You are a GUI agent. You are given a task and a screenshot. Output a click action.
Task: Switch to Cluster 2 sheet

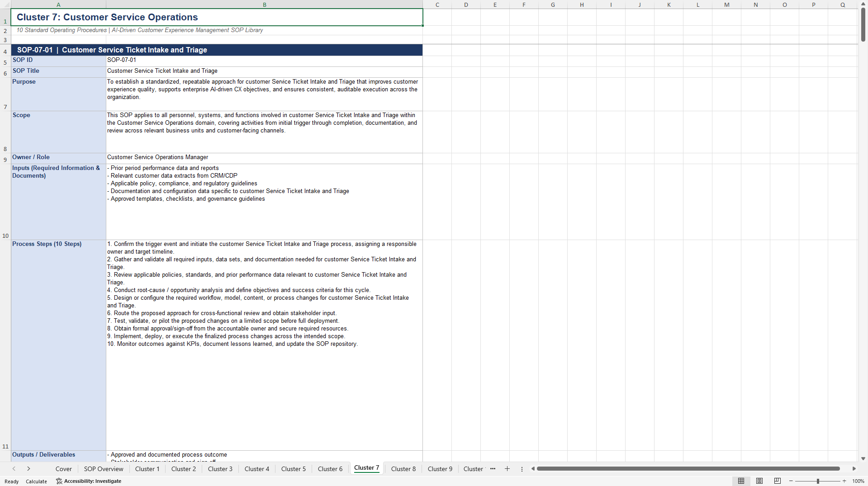[x=184, y=469]
